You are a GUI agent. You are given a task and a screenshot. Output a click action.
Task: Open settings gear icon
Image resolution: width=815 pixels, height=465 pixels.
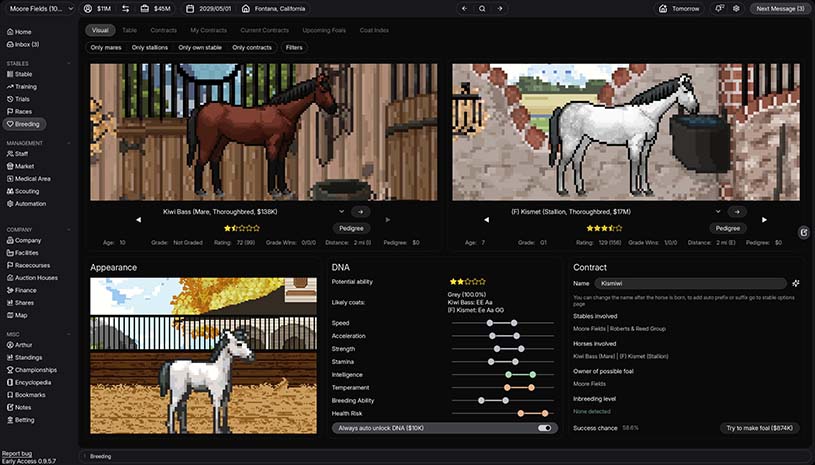pyautogui.click(x=736, y=9)
